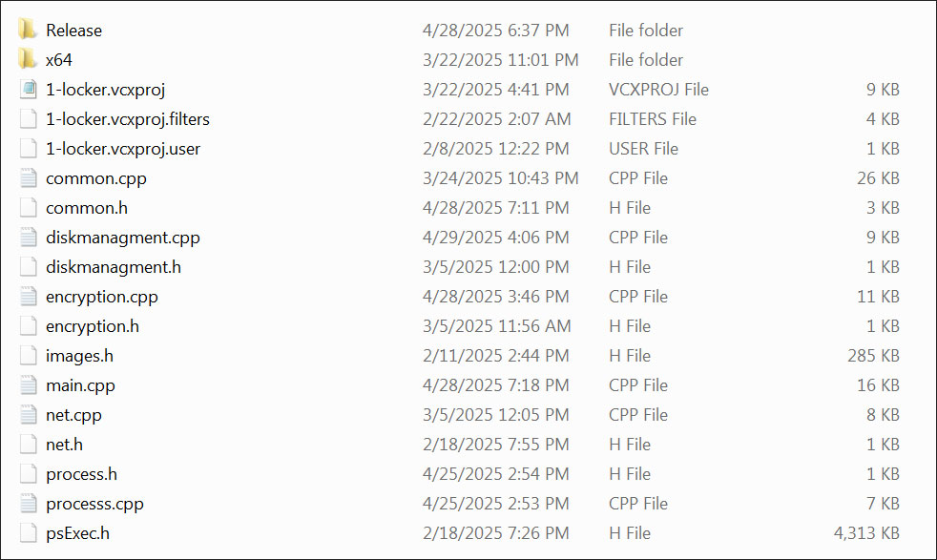937x560 pixels.
Task: Click the common.cpp file icon
Action: (28, 178)
